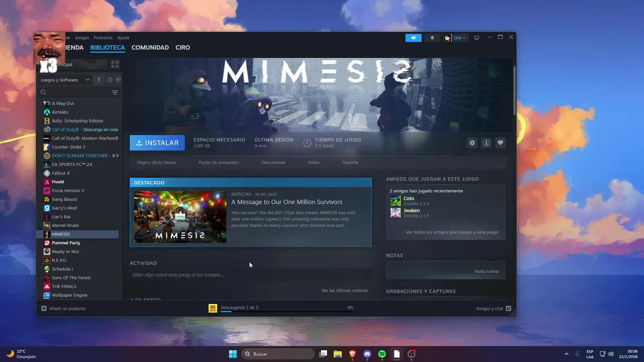Open MIMESIS game settings gear
Viewport: 644px width, 362px height.
[472, 143]
